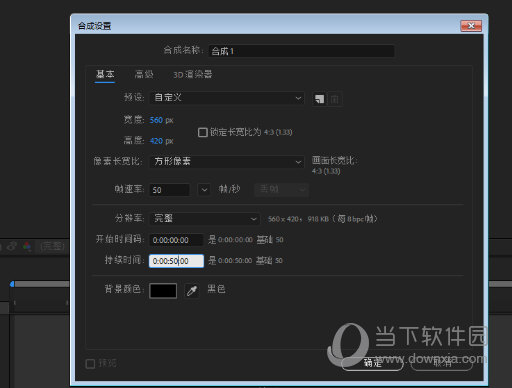
Task: Click the 确定 button
Action: click(x=373, y=363)
